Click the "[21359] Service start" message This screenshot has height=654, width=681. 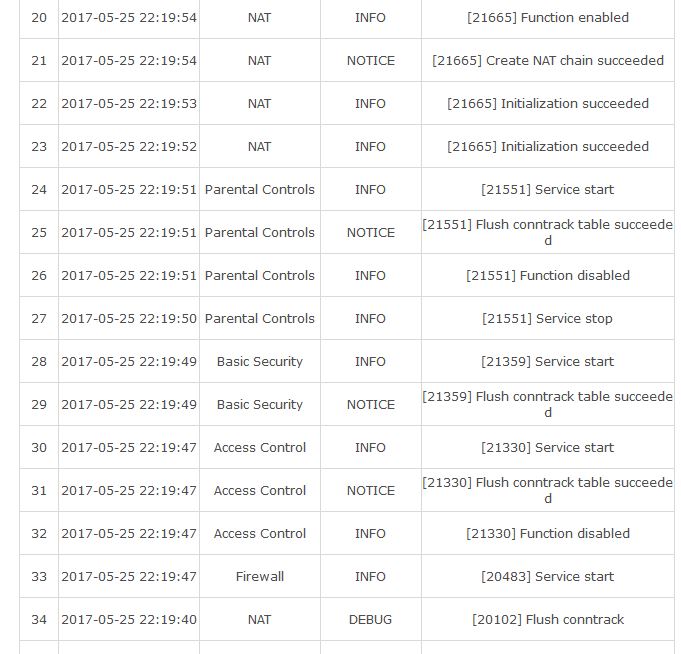547,362
